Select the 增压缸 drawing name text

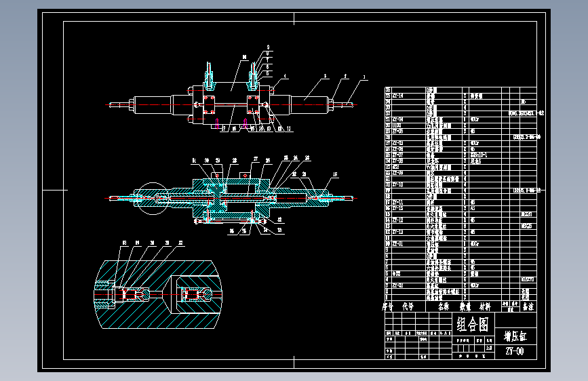pos(515,336)
